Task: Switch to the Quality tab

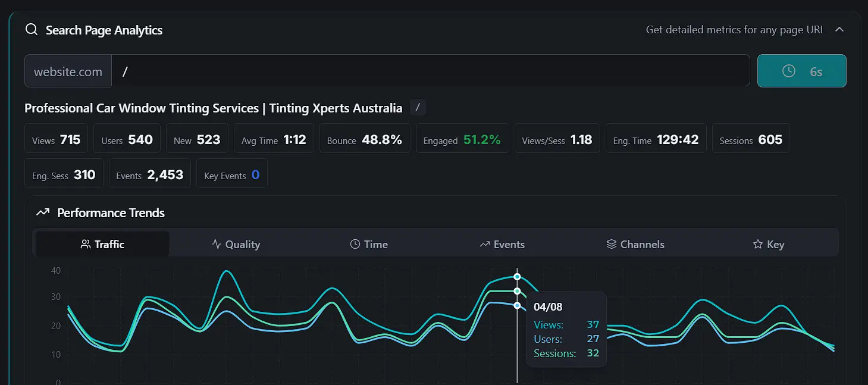Action: point(236,244)
